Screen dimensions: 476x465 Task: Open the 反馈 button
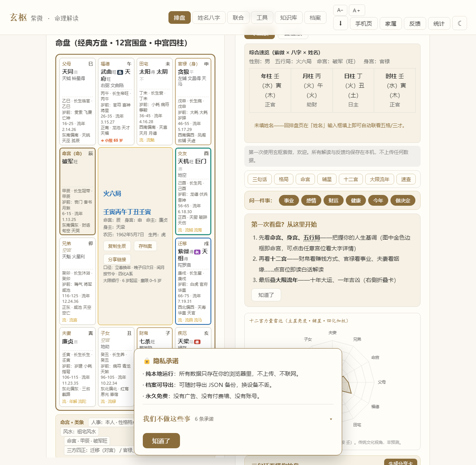click(x=415, y=23)
